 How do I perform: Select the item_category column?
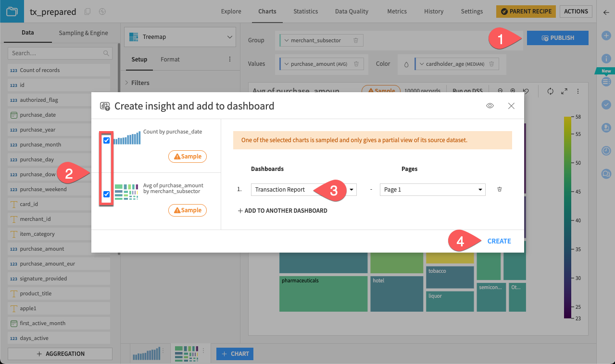tap(59, 234)
